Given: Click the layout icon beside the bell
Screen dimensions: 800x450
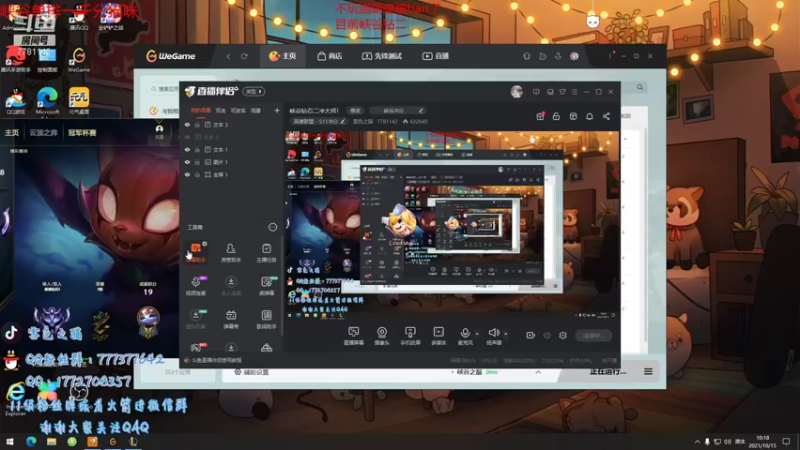Looking at the screenshot, I should (x=573, y=116).
